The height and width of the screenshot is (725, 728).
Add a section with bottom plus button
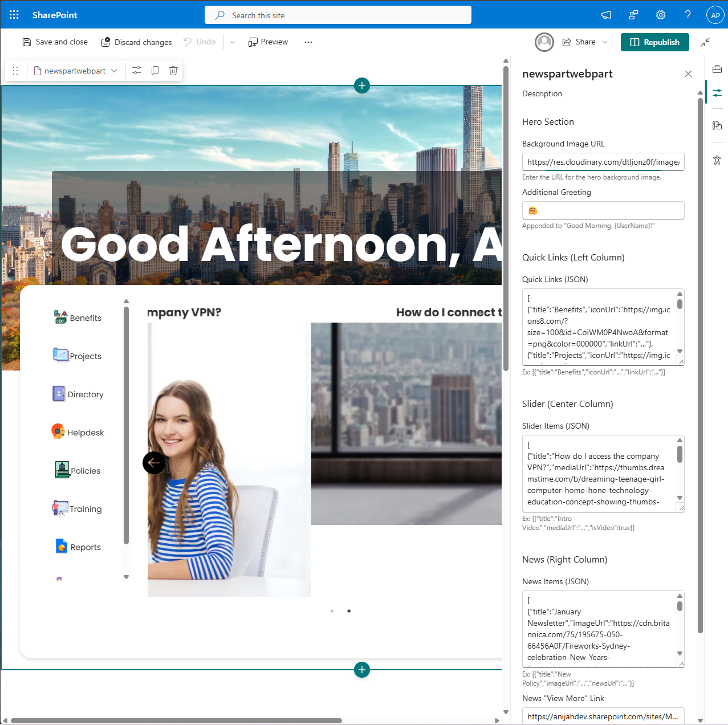click(362, 670)
